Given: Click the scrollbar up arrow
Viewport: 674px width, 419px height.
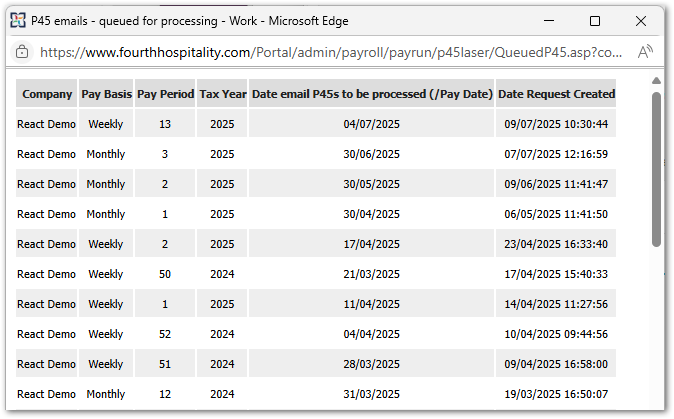Looking at the screenshot, I should click(x=656, y=80).
